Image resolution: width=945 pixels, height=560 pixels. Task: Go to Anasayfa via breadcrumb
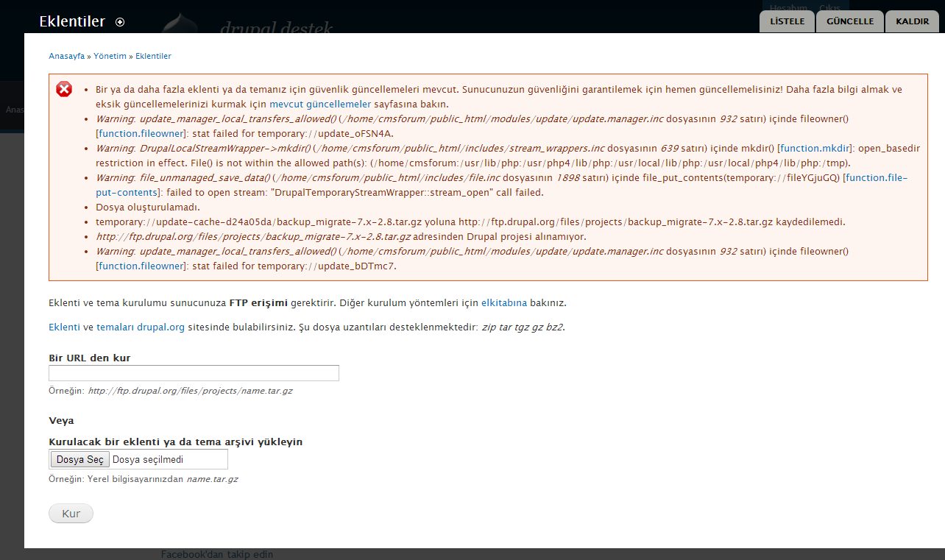66,56
